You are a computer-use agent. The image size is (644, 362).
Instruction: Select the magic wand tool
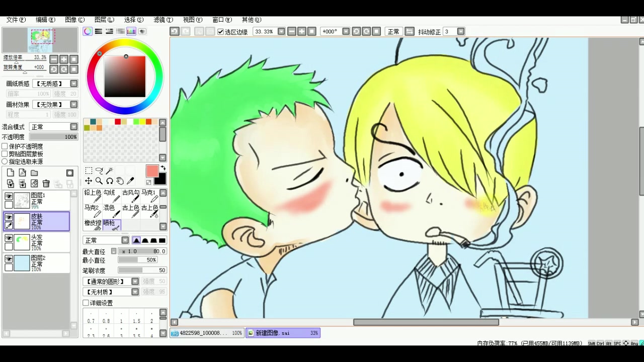(109, 171)
